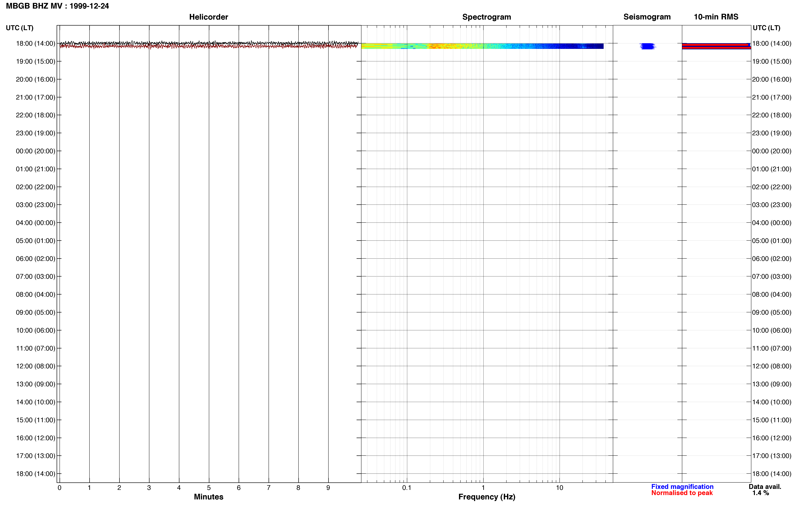
Task: Click the "Frequency (Hz)" x-axis label
Action: pyautogui.click(x=487, y=497)
